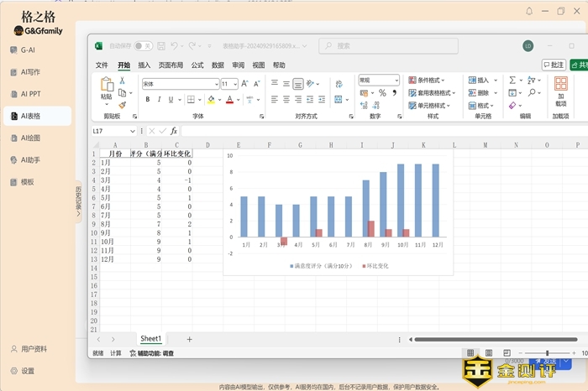Click the insert function fx icon

(174, 131)
